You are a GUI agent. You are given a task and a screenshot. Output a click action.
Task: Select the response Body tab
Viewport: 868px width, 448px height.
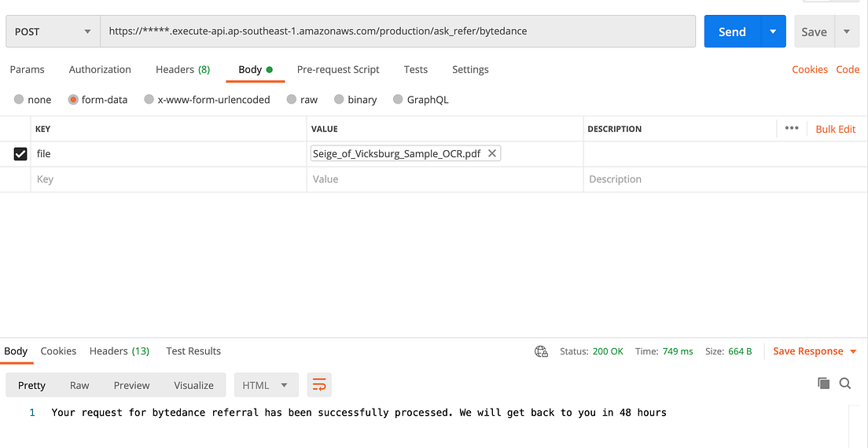16,351
